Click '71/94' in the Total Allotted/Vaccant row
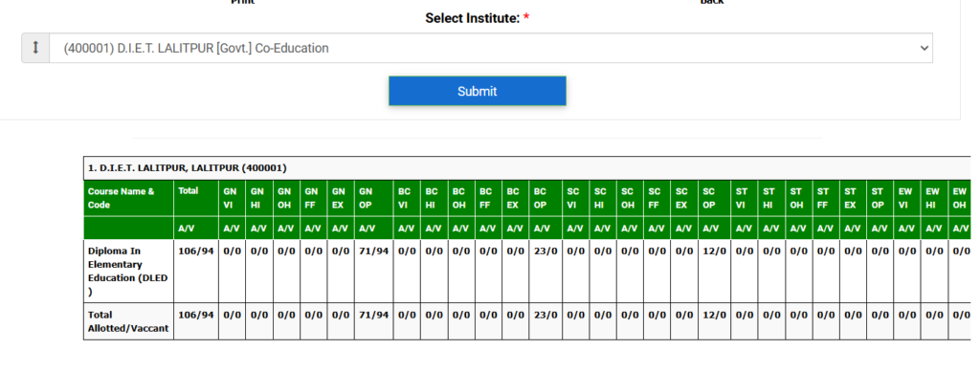Image resolution: width=980 pixels, height=372 pixels. (374, 316)
